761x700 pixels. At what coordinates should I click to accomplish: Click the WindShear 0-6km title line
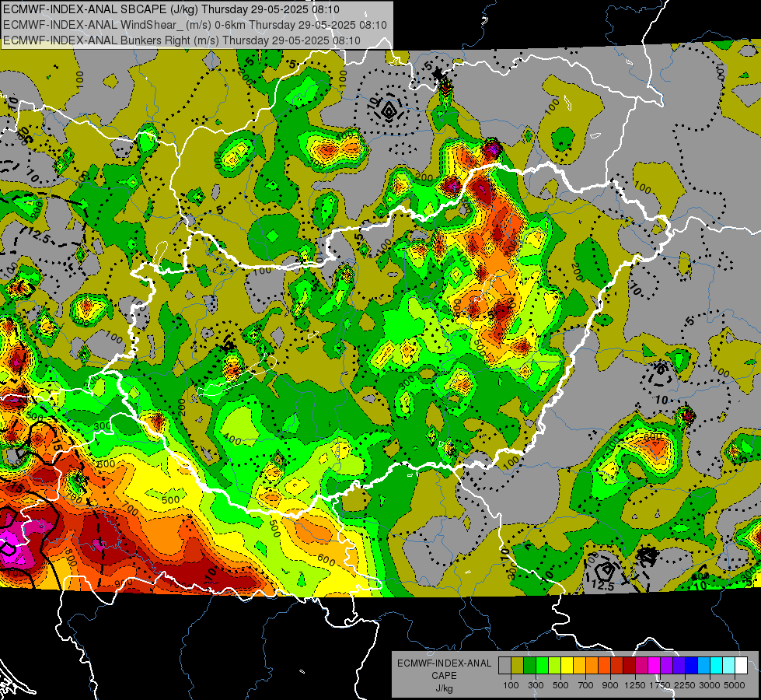coord(194,25)
